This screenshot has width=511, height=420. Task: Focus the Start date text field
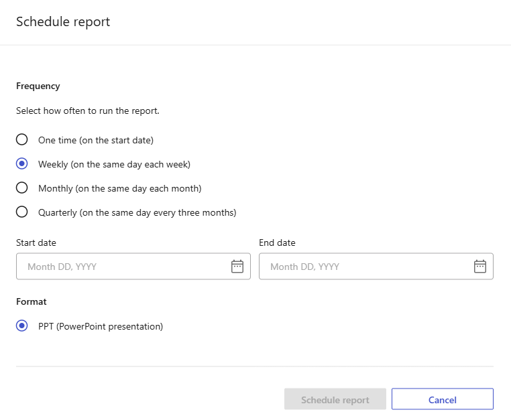133,267
